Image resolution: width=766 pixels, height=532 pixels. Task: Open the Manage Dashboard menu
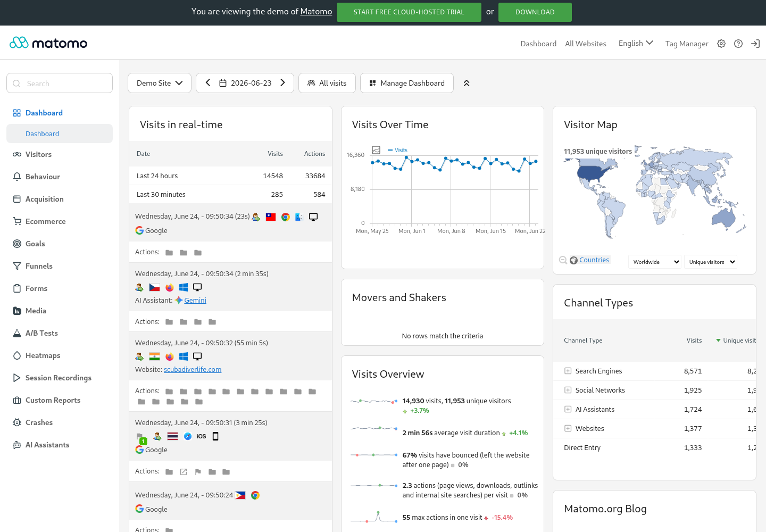[x=407, y=83]
